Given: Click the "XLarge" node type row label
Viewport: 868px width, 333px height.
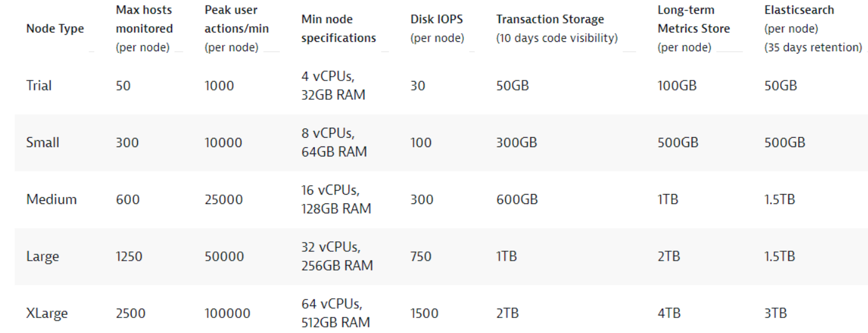Looking at the screenshot, I should 47,313.
